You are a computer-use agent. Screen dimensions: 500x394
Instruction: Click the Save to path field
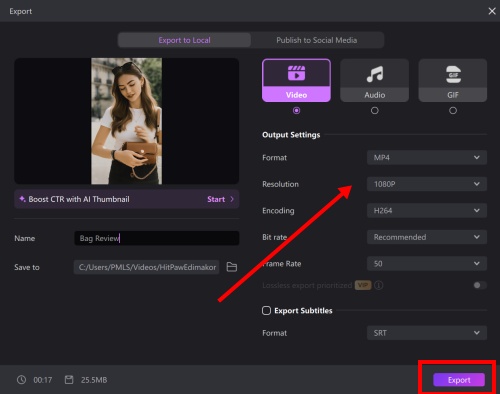(x=147, y=267)
